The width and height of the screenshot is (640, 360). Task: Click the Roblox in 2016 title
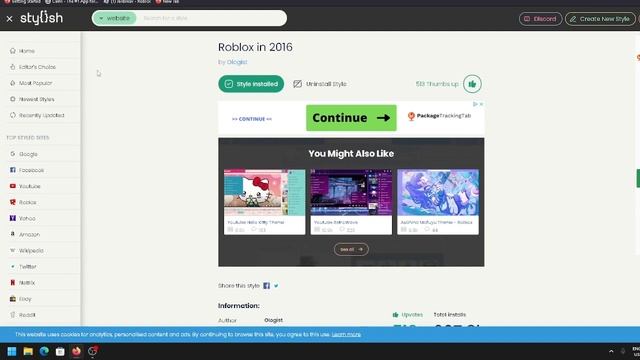tap(255, 47)
